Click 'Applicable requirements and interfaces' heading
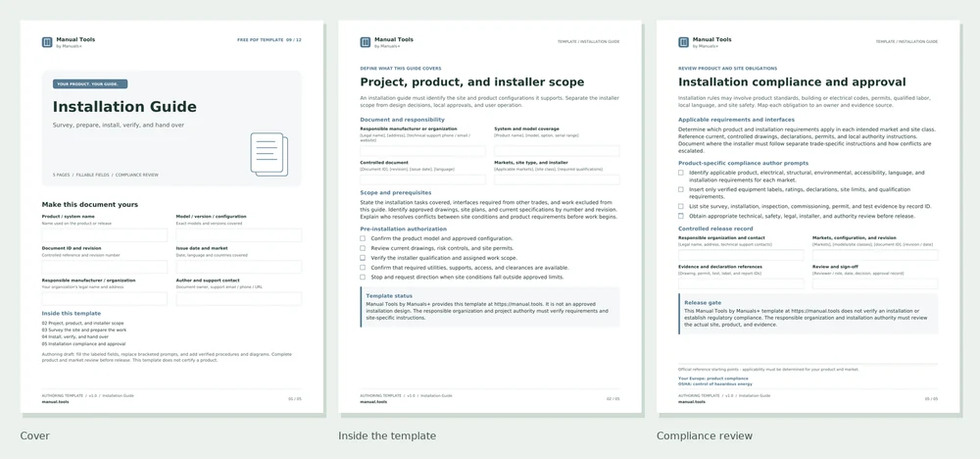Viewport: 980px width, 459px height. 736,119
